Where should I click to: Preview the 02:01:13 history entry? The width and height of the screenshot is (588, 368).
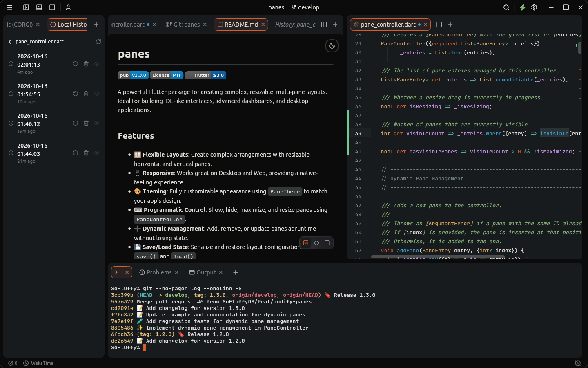[97, 64]
